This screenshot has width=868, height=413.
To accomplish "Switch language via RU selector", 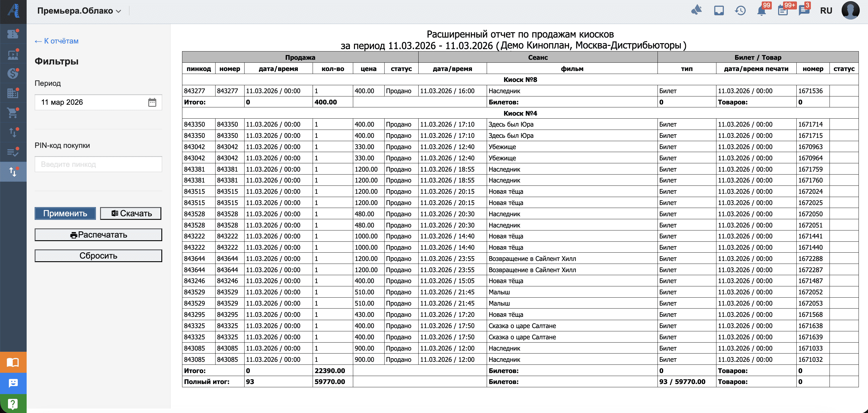I will (826, 10).
